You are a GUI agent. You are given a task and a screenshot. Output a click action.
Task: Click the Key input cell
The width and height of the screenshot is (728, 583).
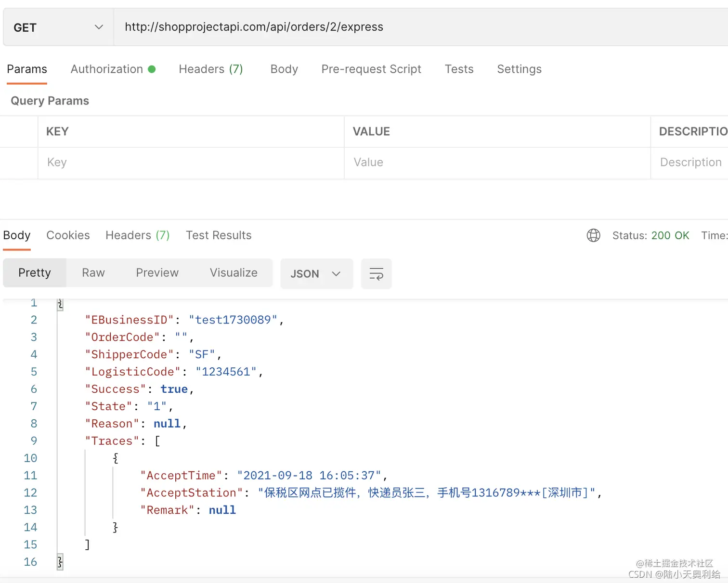[x=191, y=163]
